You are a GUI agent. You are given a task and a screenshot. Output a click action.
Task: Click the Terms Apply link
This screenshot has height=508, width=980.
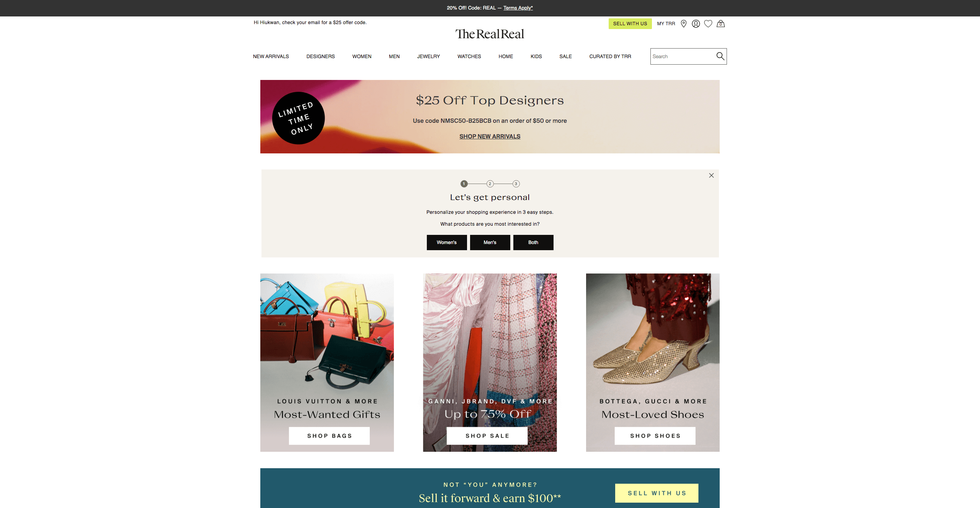[x=518, y=8]
